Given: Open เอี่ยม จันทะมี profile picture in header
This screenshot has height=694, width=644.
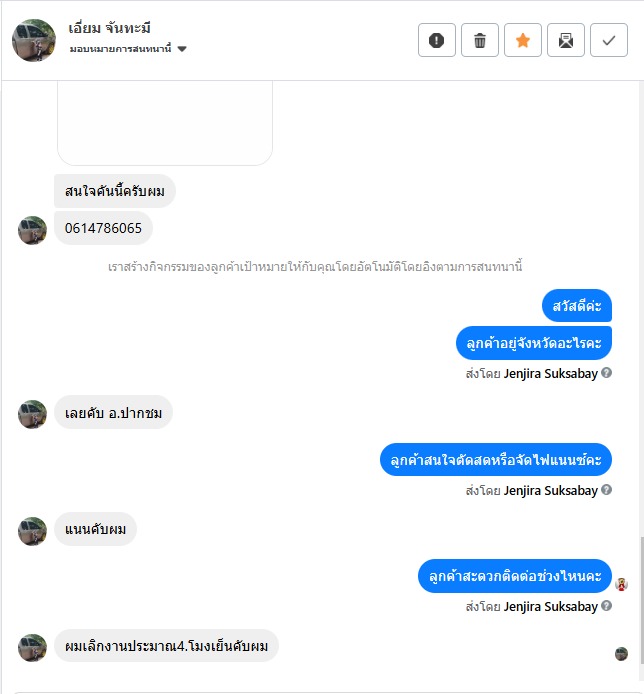Looking at the screenshot, I should [34, 40].
